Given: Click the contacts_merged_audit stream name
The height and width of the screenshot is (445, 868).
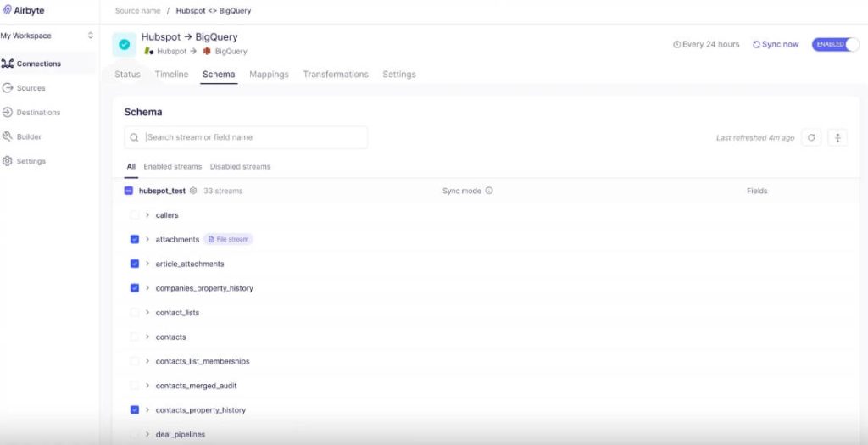Looking at the screenshot, I should (x=196, y=386).
